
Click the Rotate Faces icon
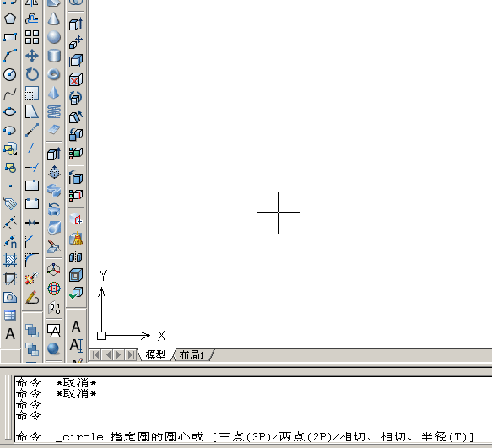[76, 98]
